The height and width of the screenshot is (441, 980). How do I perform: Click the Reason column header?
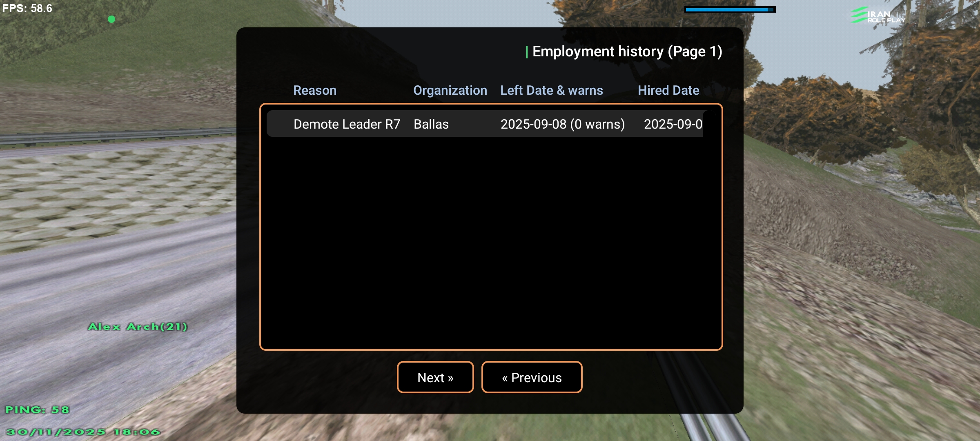pos(314,90)
